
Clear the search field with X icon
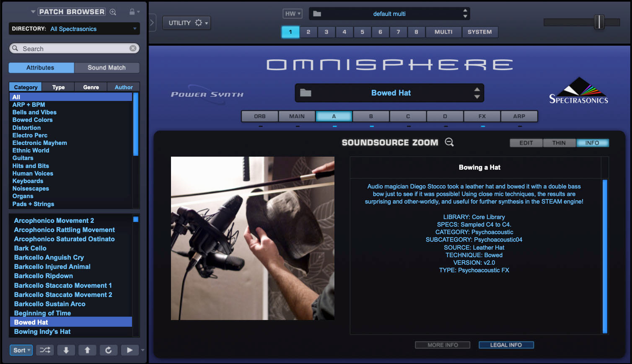133,48
